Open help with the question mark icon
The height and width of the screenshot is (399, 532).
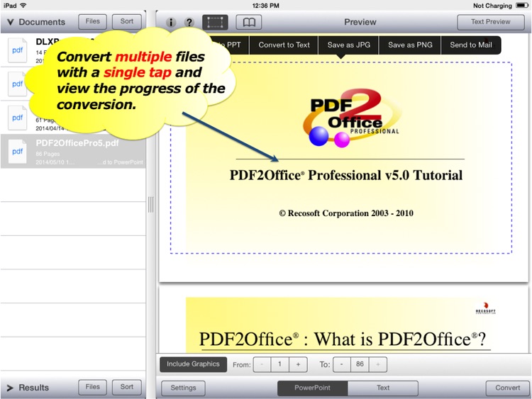pyautogui.click(x=189, y=23)
